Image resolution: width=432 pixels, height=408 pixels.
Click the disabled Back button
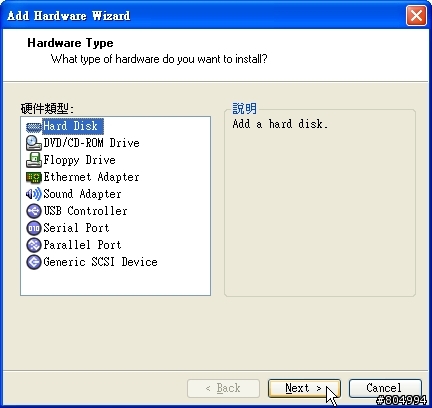click(223, 388)
